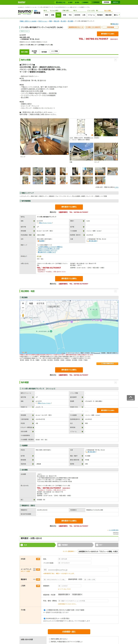Open the リフォーム navigation tab
138x644 pixels.
pyautogui.click(x=91, y=15)
